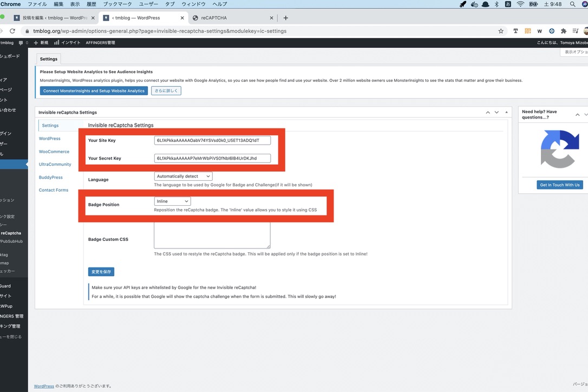Click the browser address bar URL
The height and width of the screenshot is (392, 588).
160,31
